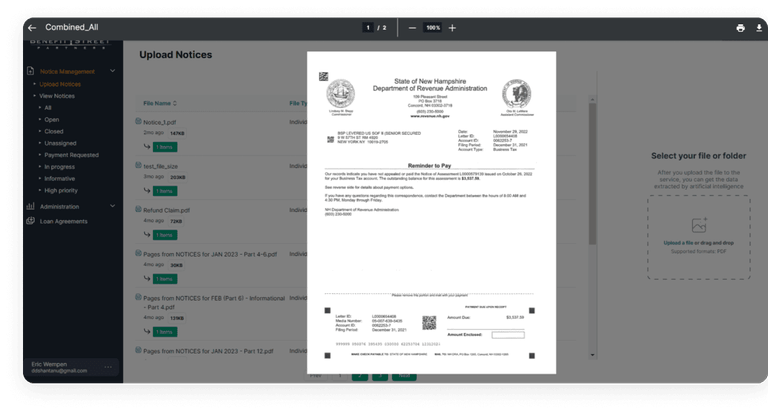This screenshot has width=768, height=411.
Task: Click file icon beside JAN 2023 Part 12.pdf
Action: (x=139, y=350)
